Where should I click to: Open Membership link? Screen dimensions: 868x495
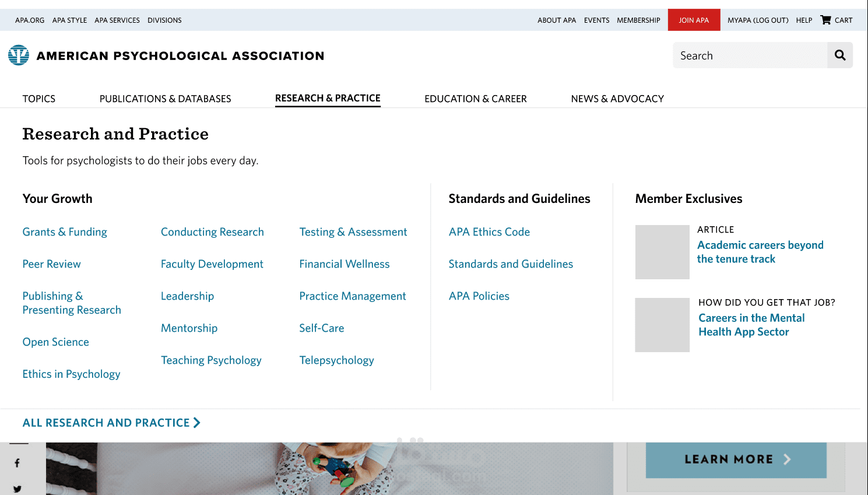click(638, 20)
